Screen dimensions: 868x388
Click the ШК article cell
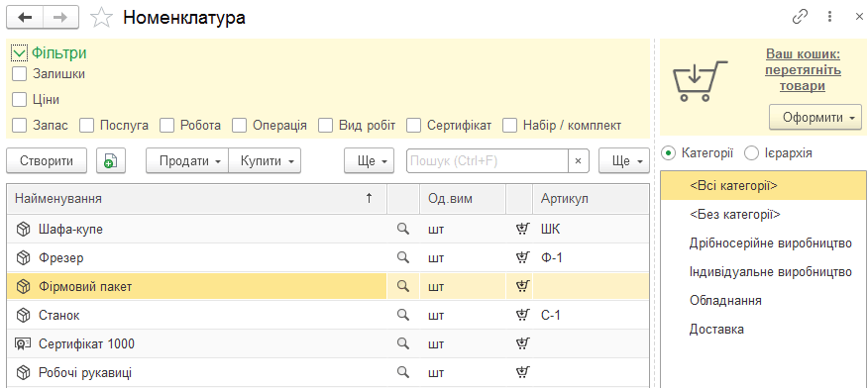click(x=591, y=229)
